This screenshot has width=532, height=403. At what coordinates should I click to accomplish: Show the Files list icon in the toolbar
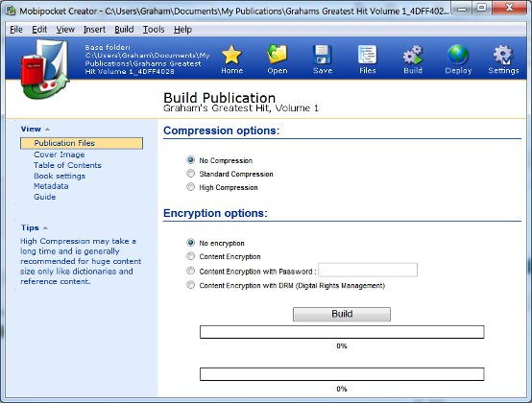pyautogui.click(x=368, y=55)
